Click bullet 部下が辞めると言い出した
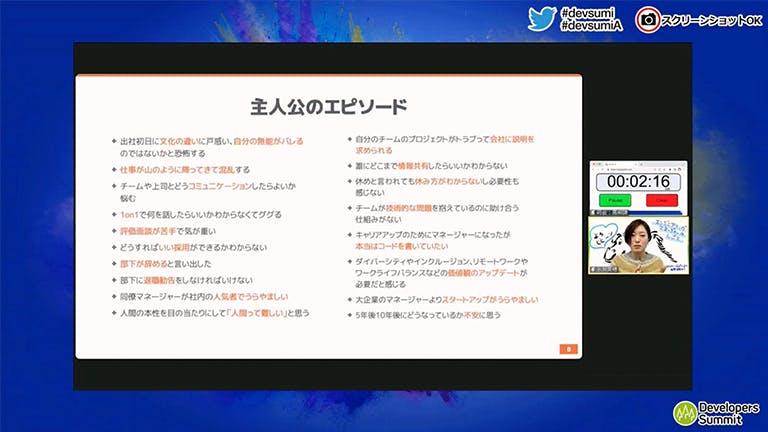The width and height of the screenshot is (768, 432). [x=166, y=264]
